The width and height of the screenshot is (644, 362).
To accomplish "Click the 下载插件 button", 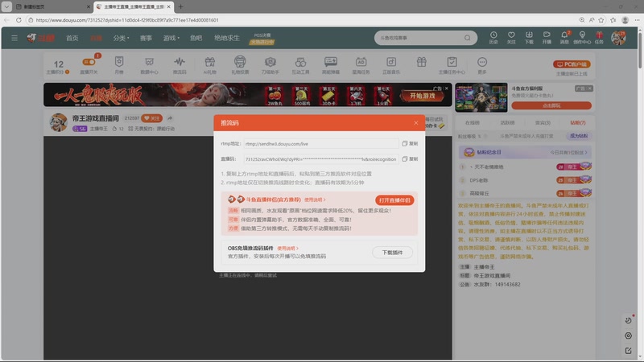I will pyautogui.click(x=392, y=253).
